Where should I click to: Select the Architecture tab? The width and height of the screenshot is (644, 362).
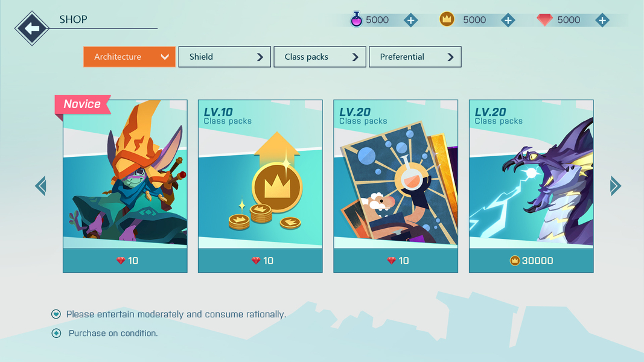pyautogui.click(x=129, y=57)
